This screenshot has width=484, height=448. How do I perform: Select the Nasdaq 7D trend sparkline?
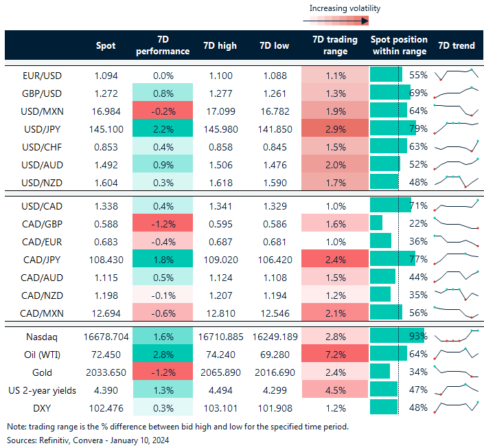pyautogui.click(x=455, y=336)
